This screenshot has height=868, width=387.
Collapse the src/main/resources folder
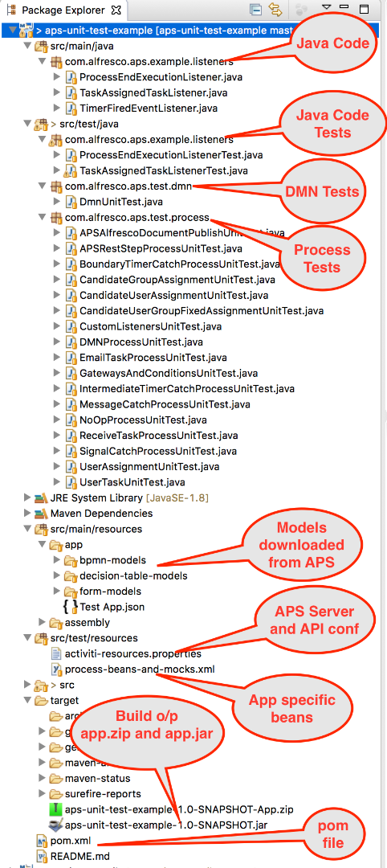27,529
